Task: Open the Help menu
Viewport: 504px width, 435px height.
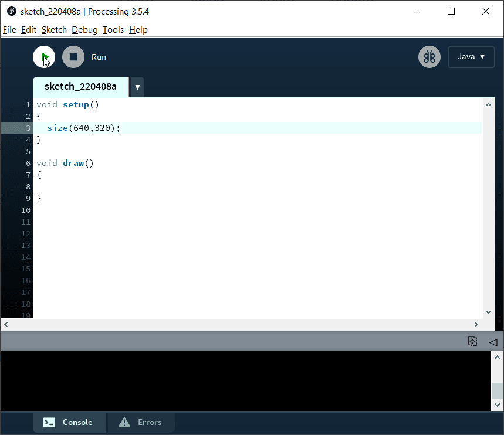Action: coord(138,30)
